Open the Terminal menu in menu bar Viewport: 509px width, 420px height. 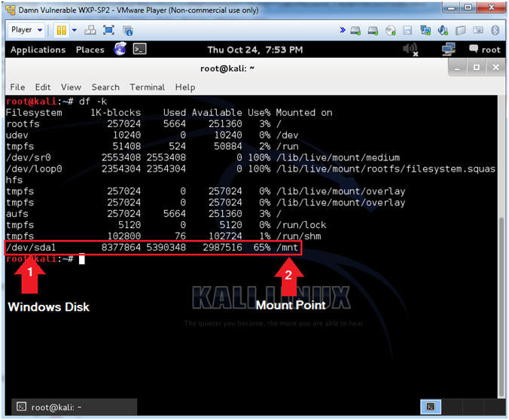[147, 87]
